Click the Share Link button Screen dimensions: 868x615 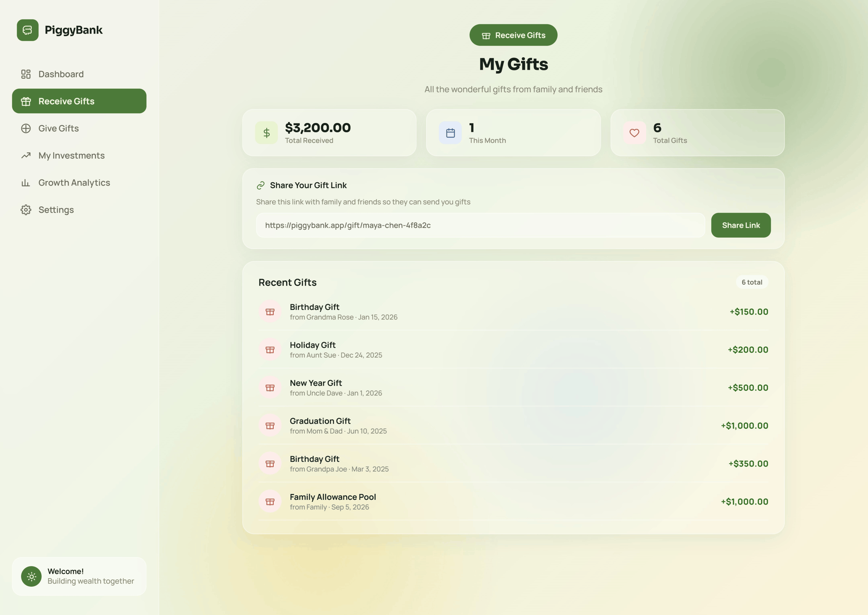741,225
